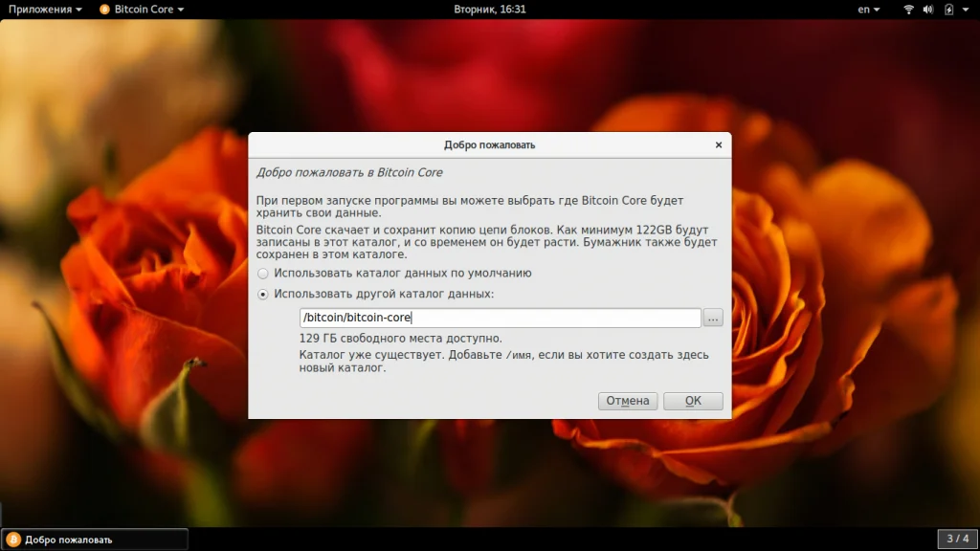Open the Bitcoin Core app menu
This screenshot has width=980, height=551.
click(x=143, y=10)
